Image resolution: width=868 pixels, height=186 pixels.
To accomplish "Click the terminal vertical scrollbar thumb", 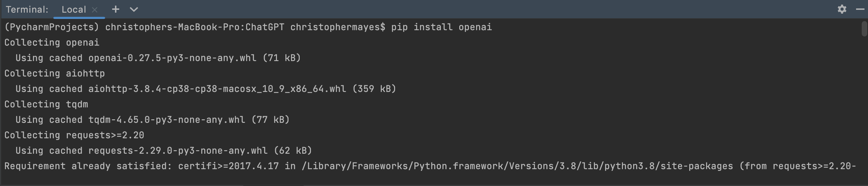I will tap(864, 29).
